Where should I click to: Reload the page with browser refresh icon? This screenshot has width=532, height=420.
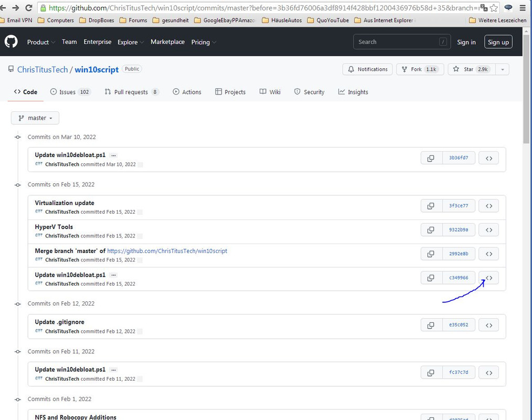pyautogui.click(x=29, y=7)
